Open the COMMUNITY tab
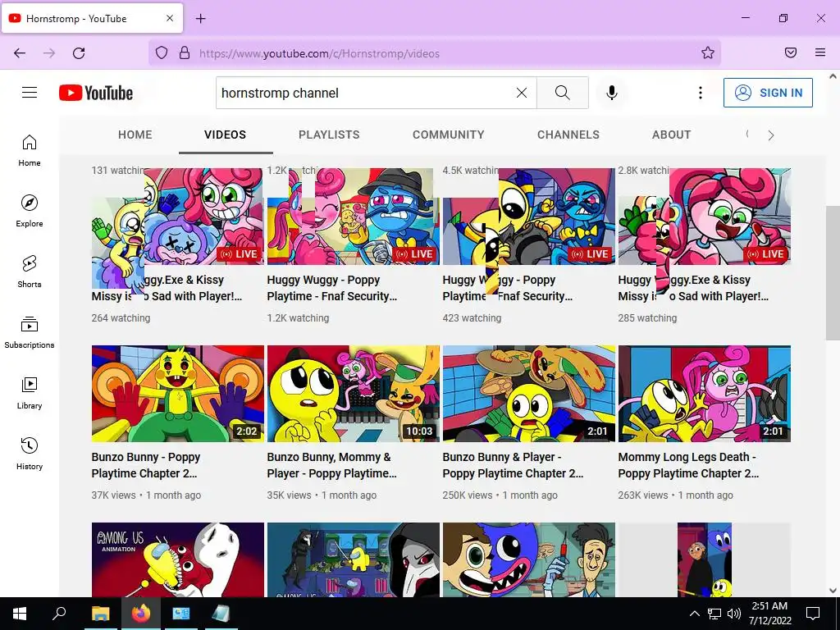This screenshot has width=840, height=630. point(449,135)
